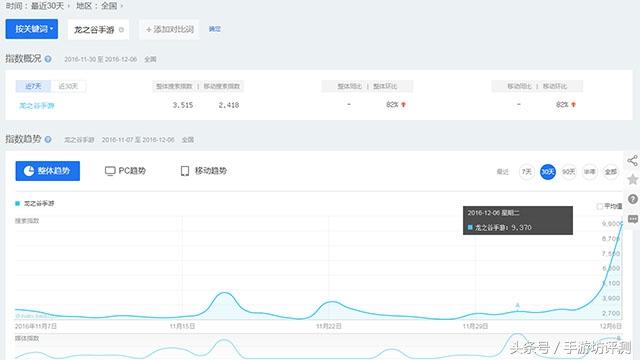
Task: Select the 整体趋势 tab
Action: pos(48,171)
